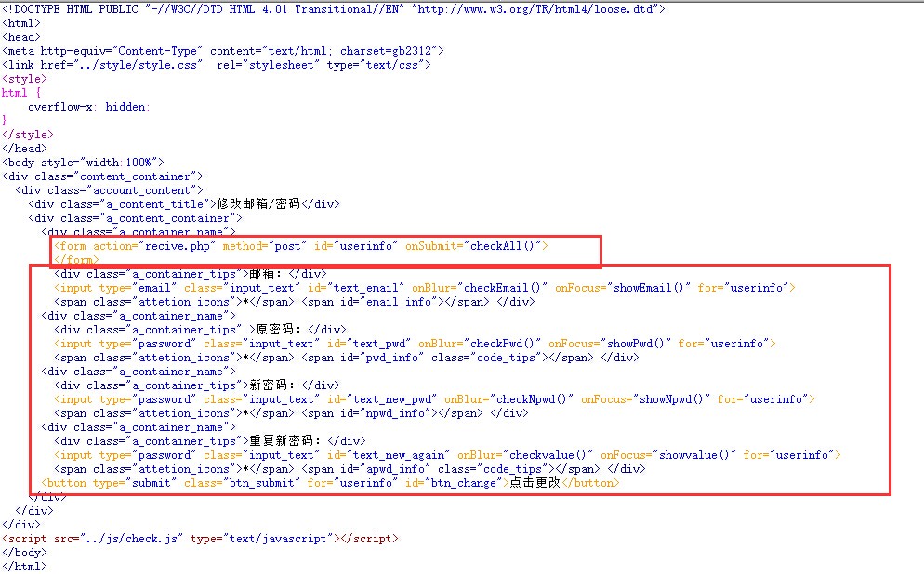Click the a_container_tips line labeled 原密码：
The width and height of the screenshot is (924, 574).
(x=200, y=330)
